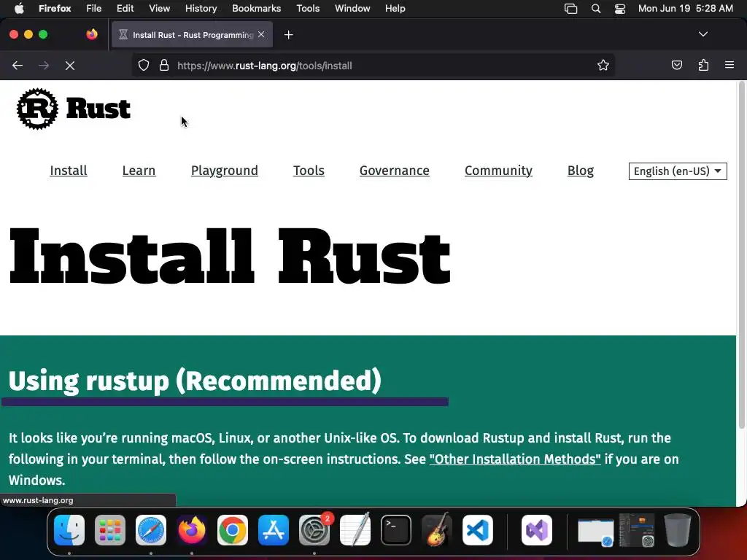The image size is (747, 560).
Task: Open Finder from the Dock
Action: click(x=69, y=530)
